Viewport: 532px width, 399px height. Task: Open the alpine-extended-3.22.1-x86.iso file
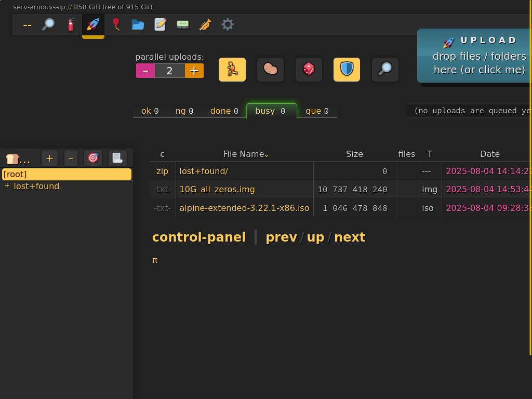click(244, 208)
